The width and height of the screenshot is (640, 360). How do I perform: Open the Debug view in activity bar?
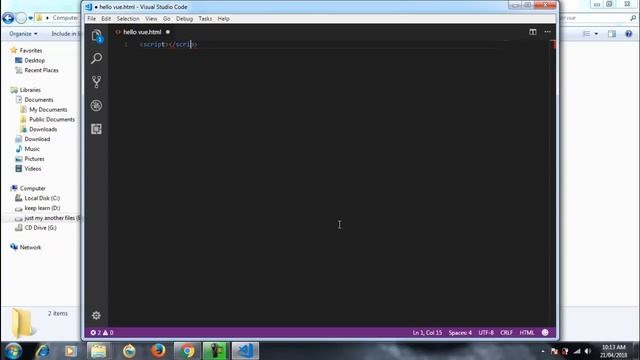coord(96,105)
